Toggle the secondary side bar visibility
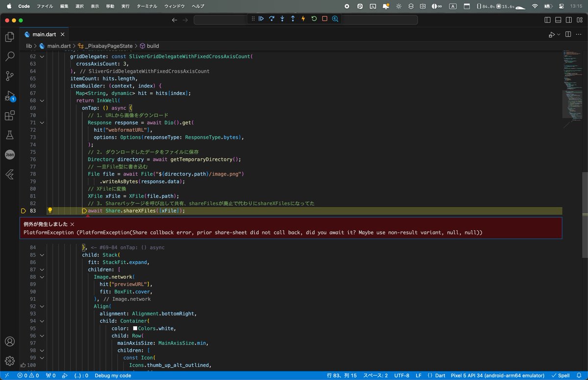 [568, 20]
